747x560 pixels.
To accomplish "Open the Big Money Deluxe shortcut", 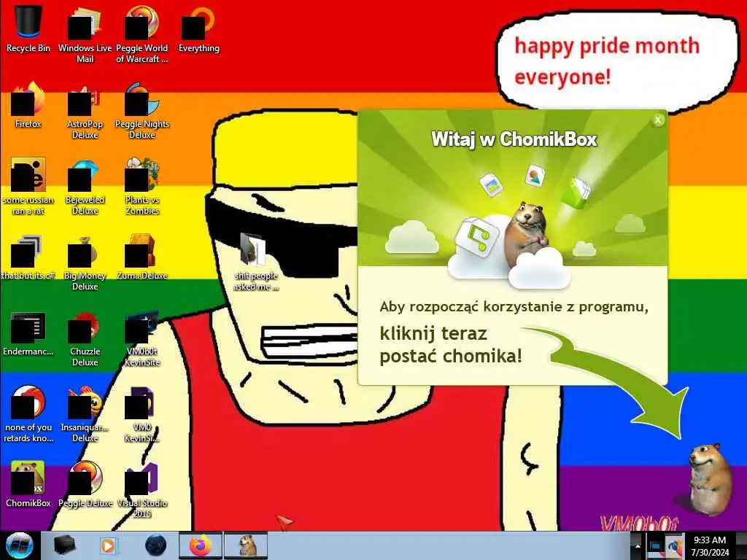I will (x=85, y=262).
